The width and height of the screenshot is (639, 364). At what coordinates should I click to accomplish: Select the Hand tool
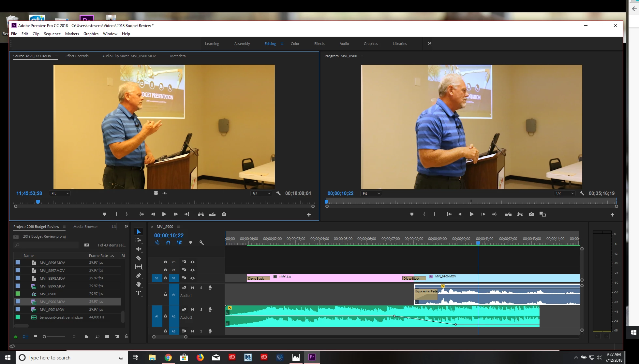click(x=139, y=284)
